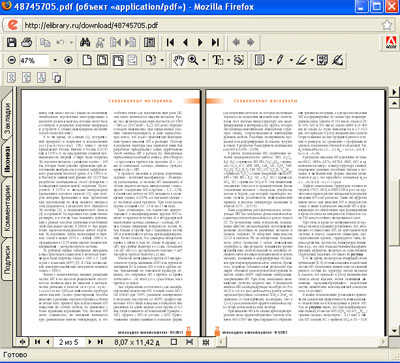Click the '2 из 5' page number field

(x=69, y=342)
